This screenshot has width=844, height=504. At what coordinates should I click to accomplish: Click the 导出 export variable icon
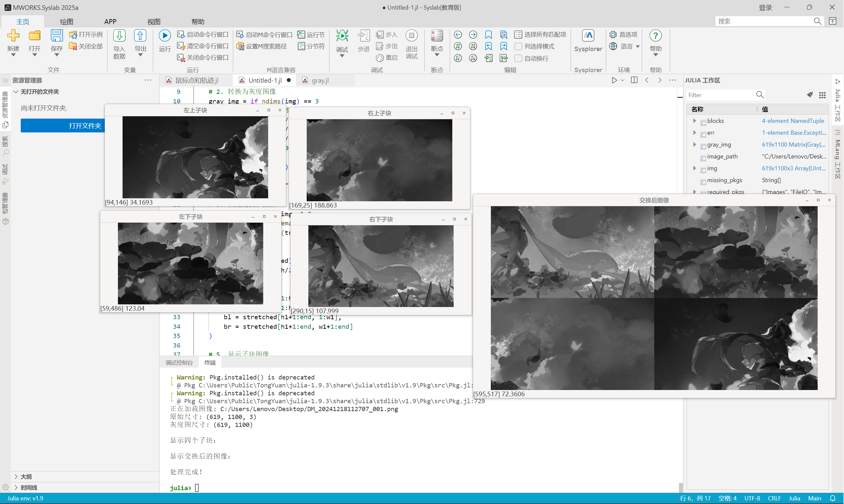click(140, 36)
